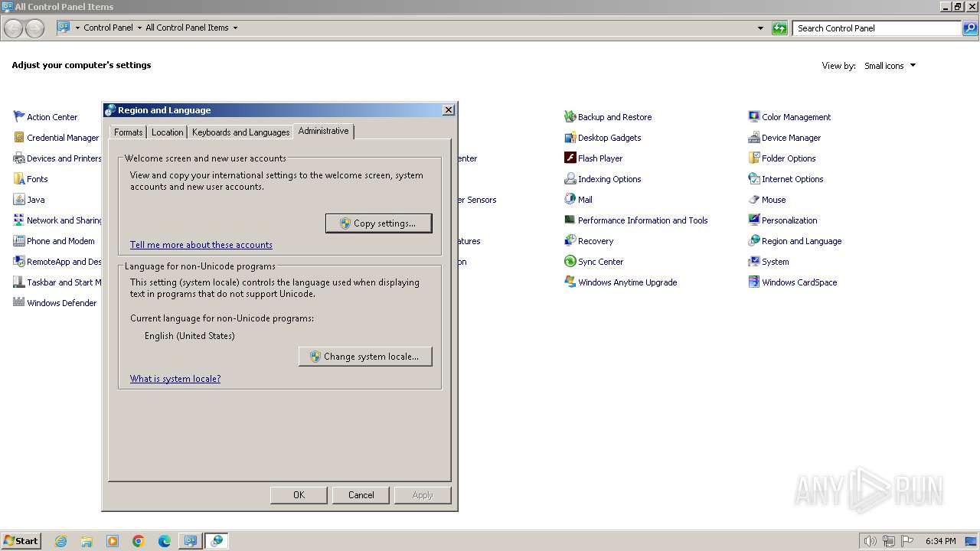980x551 pixels.
Task: Click the Search Control Panel field
Action: coord(877,28)
